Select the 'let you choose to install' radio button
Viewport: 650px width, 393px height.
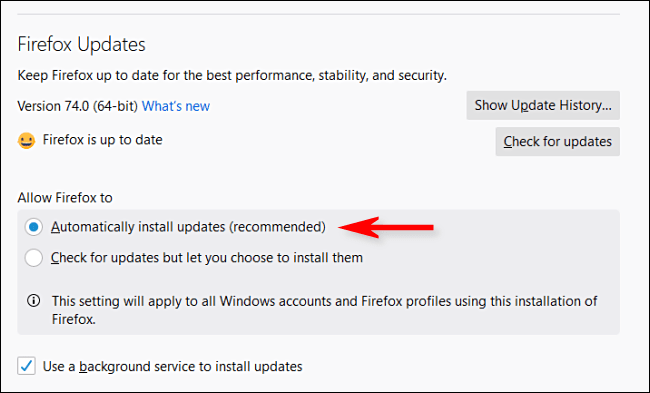tap(34, 258)
